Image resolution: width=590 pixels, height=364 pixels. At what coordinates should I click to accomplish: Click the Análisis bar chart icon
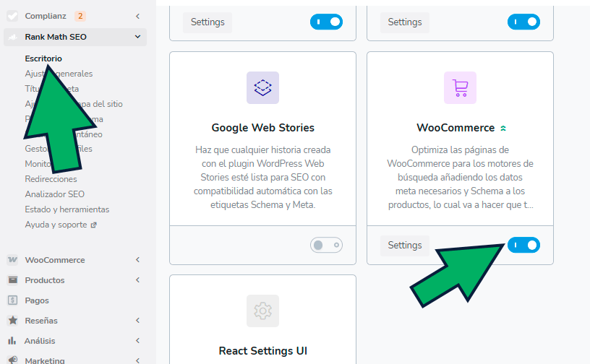click(12, 341)
